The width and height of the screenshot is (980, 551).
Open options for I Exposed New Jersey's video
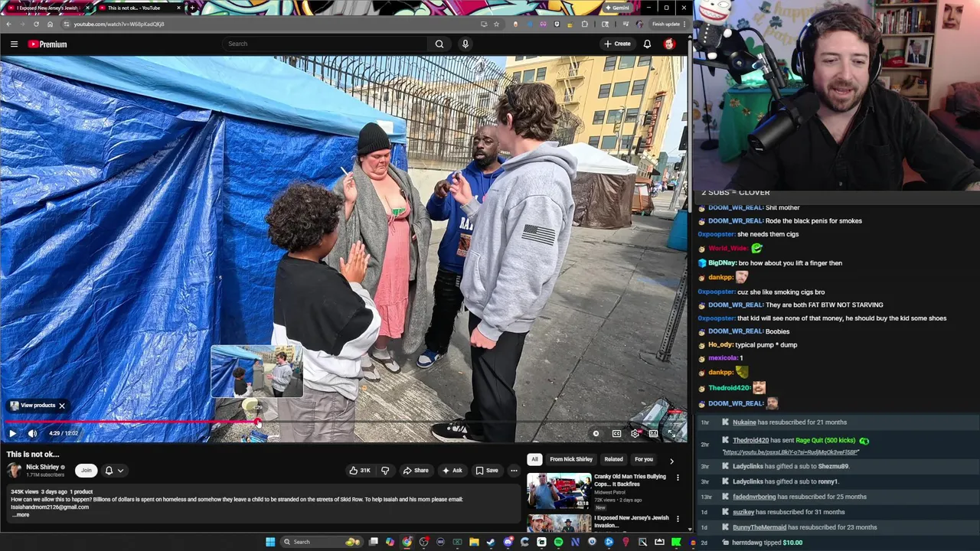click(678, 519)
